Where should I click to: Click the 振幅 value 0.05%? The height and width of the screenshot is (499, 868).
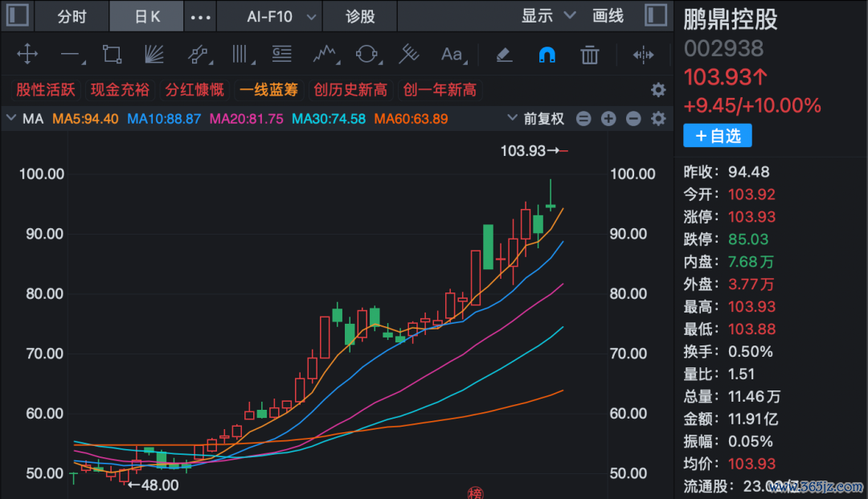750,441
